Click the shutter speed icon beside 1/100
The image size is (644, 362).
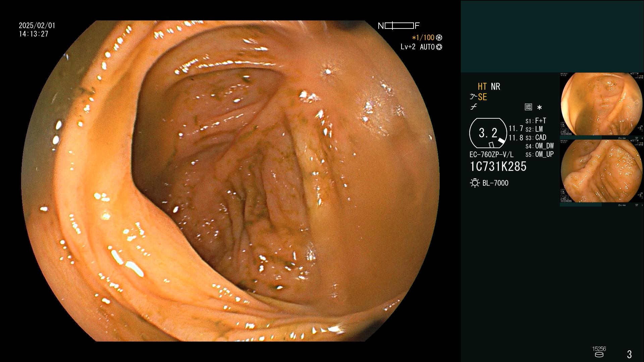(439, 38)
